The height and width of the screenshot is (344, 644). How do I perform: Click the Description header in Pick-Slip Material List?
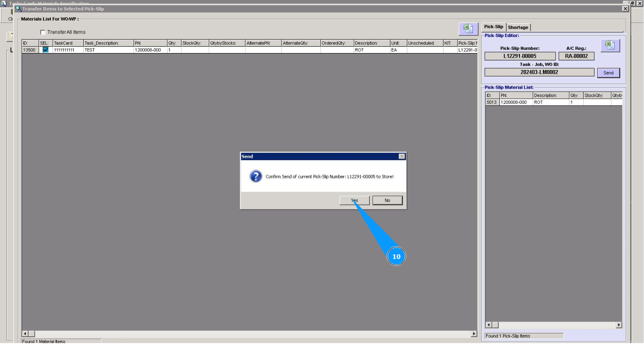pos(551,96)
